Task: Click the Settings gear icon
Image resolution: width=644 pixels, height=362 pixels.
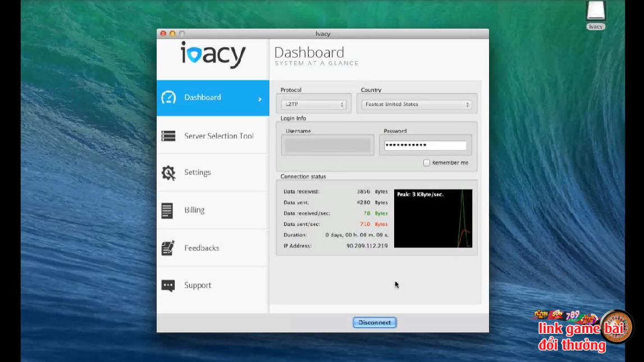Action: pyautogui.click(x=168, y=173)
